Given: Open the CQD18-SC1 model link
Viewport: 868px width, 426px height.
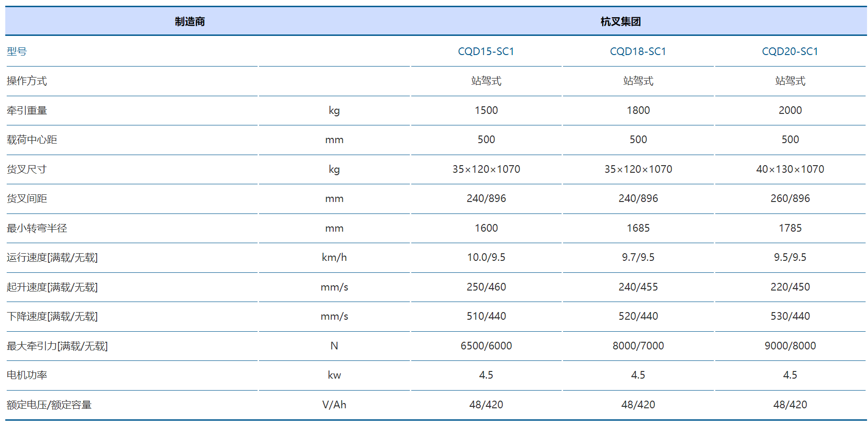Looking at the screenshot, I should point(638,51).
